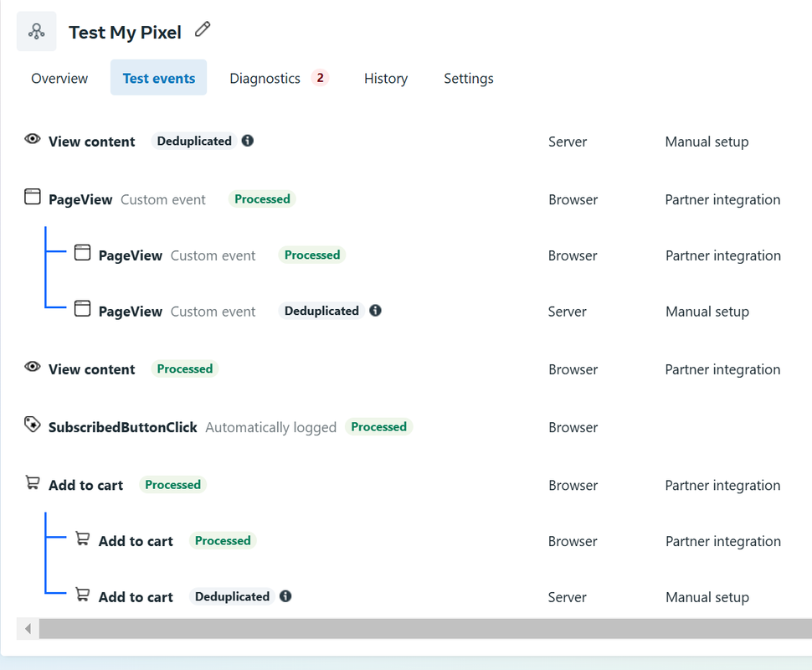Viewport: 812px width, 670px height.
Task: Click the Diagnostics red count badge
Action: (x=320, y=78)
